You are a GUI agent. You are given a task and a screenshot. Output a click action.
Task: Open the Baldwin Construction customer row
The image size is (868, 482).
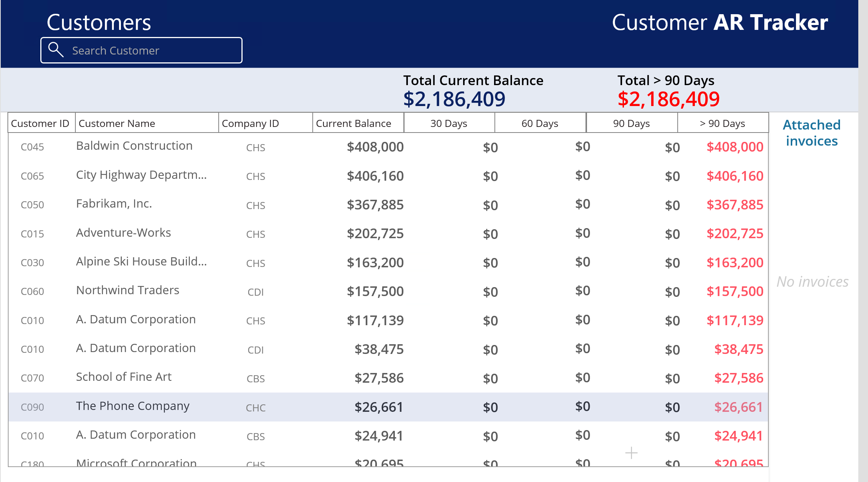click(134, 146)
